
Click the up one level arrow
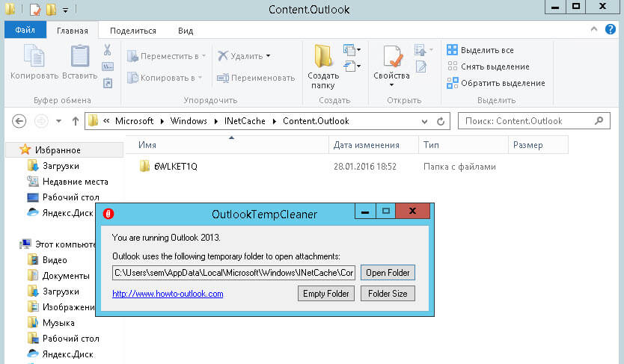tap(76, 121)
